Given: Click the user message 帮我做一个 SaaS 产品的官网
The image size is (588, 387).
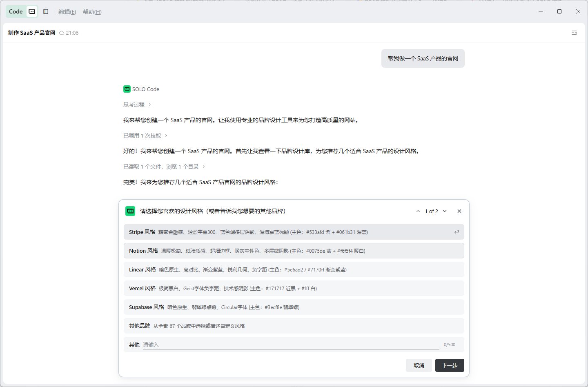Looking at the screenshot, I should [x=423, y=58].
